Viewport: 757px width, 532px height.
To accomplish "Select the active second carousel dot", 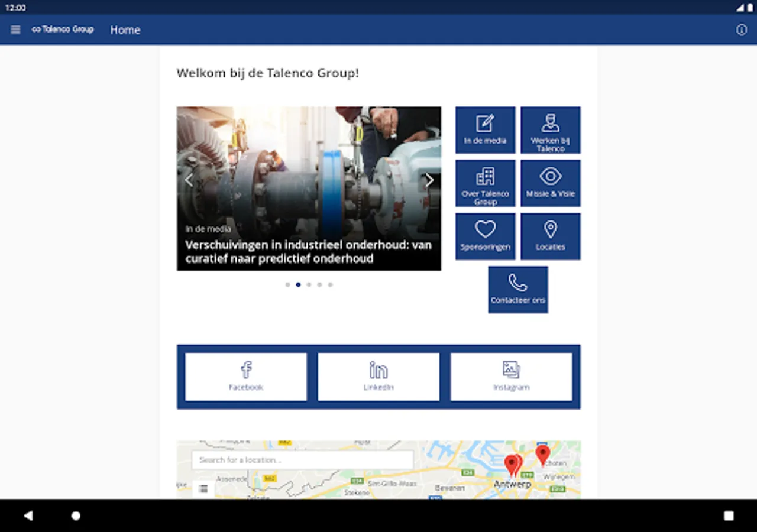I will 298,284.
